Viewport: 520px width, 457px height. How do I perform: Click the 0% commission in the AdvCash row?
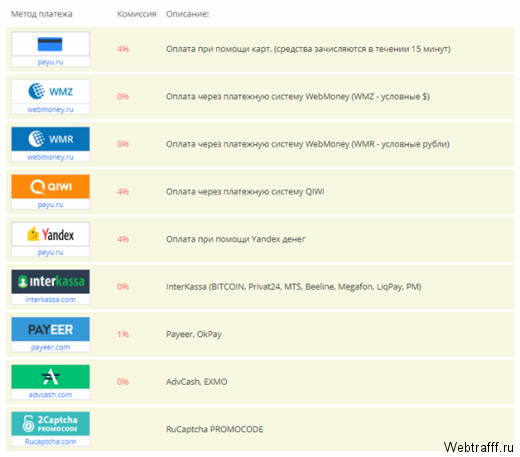coord(123,382)
